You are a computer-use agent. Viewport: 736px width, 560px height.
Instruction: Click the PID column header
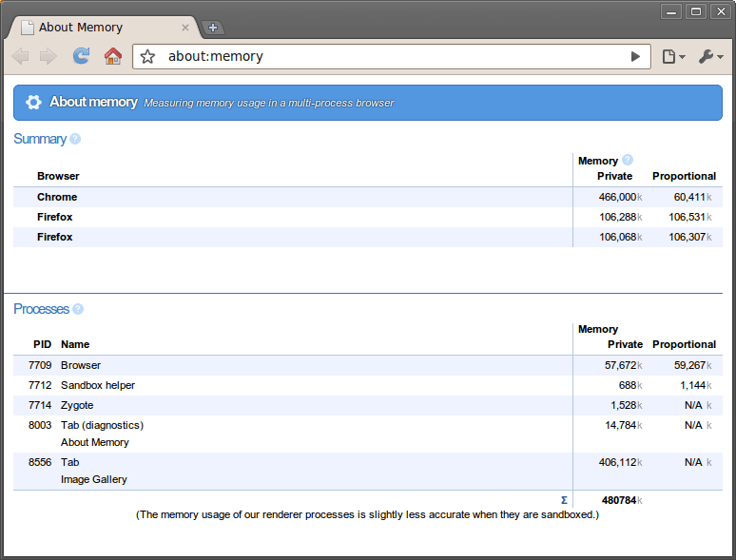(42, 344)
